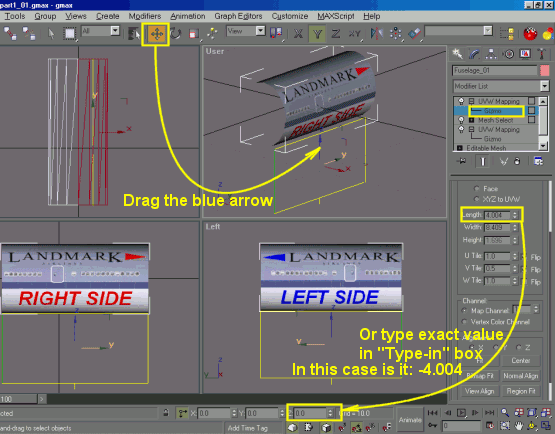Viewport: 555px width, 434px height.
Task: Click the Select and Link tool
Action: [10, 34]
